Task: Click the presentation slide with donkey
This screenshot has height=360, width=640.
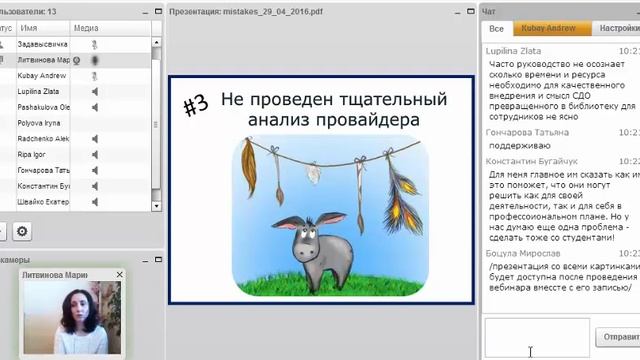Action: (321, 190)
